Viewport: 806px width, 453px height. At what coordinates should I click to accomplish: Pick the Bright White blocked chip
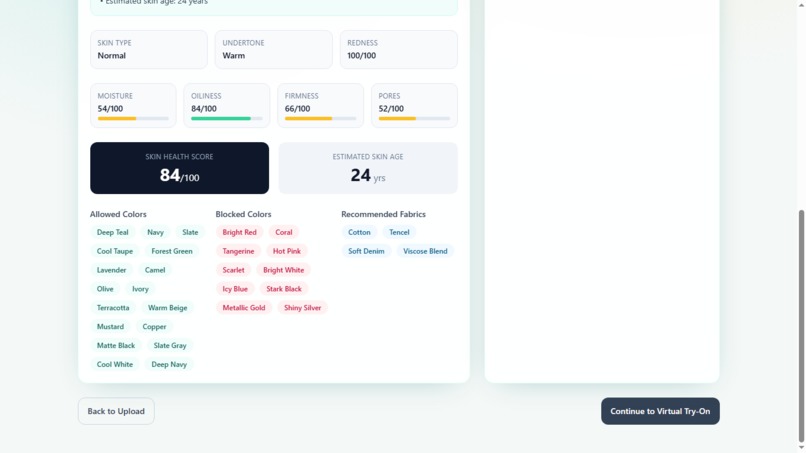[x=283, y=270]
